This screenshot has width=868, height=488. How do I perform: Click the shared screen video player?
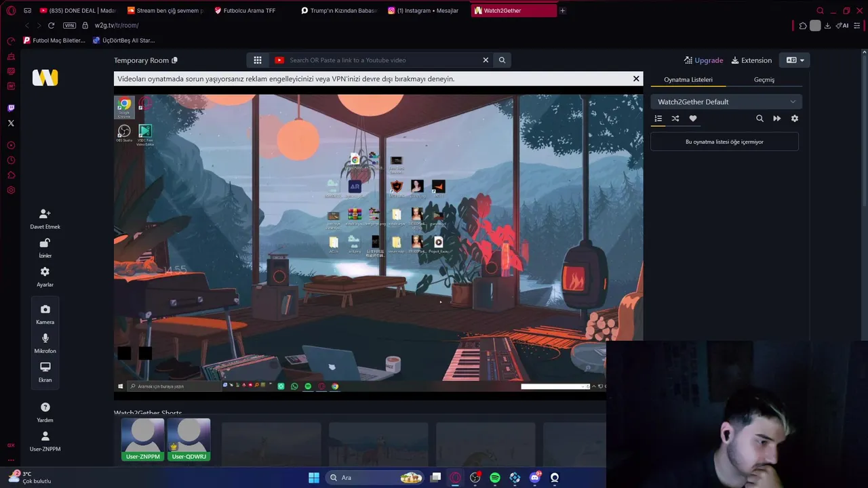378,243
